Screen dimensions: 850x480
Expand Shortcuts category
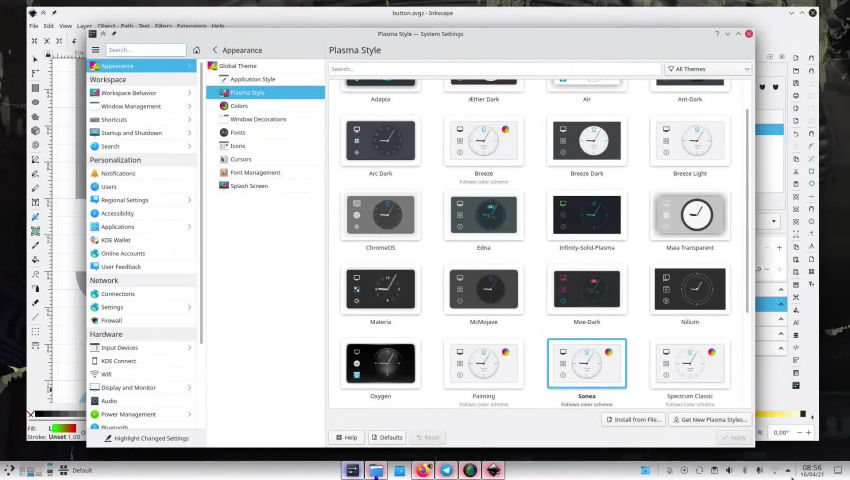(x=143, y=119)
